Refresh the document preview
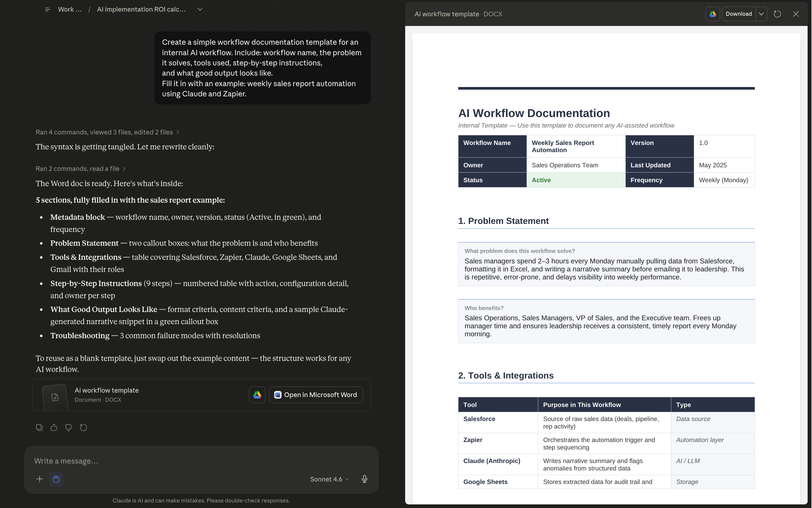 (x=777, y=14)
